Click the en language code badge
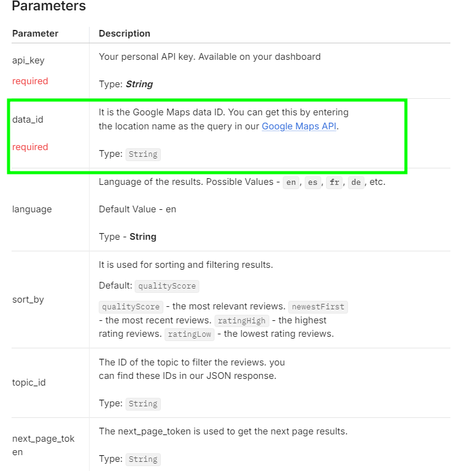Viewport: 476px width, 471px height. (x=291, y=182)
